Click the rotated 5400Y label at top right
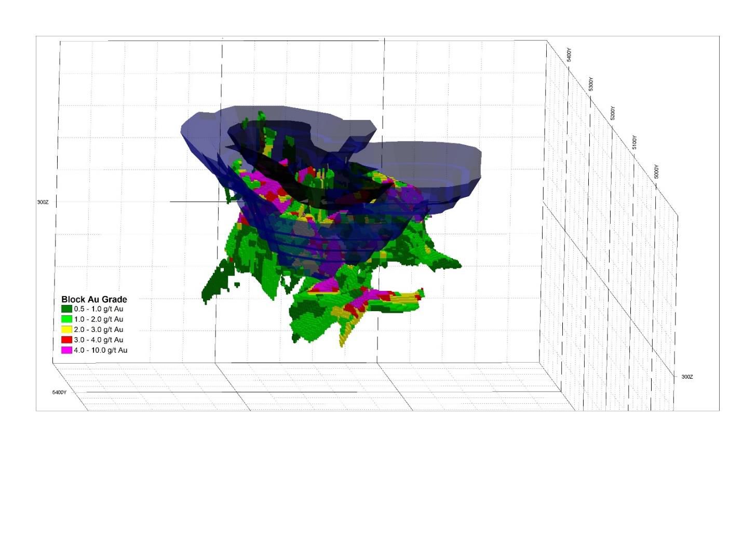 569,55
